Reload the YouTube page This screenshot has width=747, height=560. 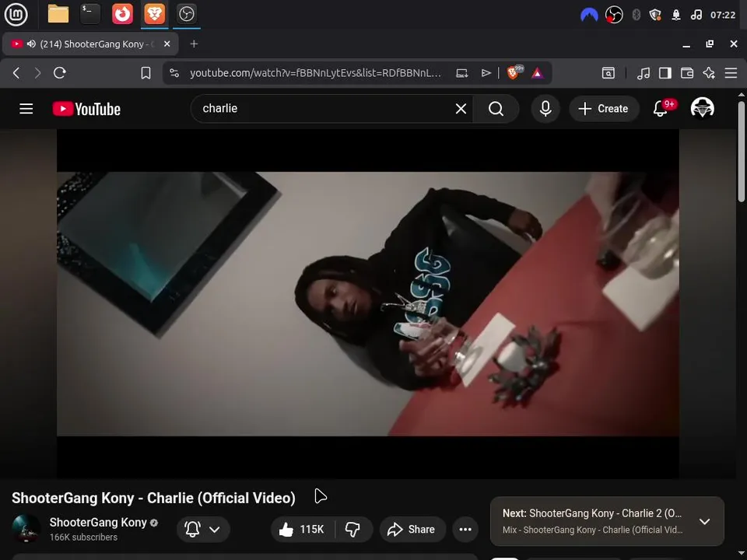[60, 73]
